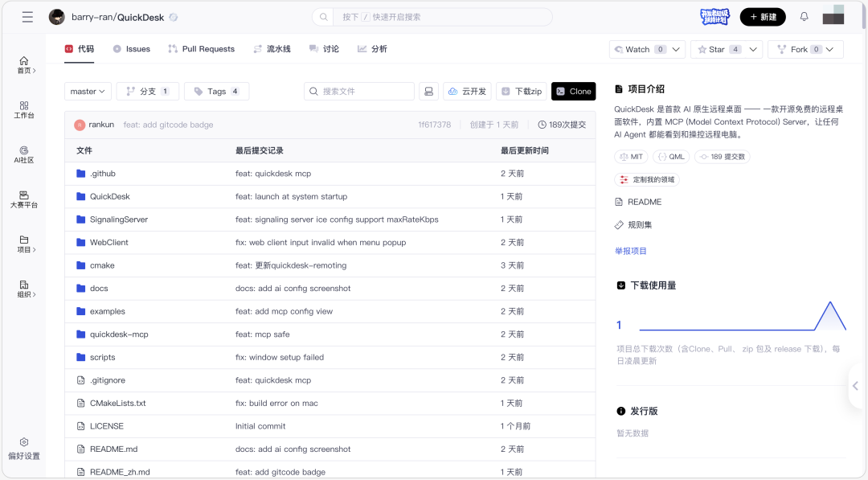Focus the 搜索文件 input
Image resolution: width=868 pixels, height=480 pixels.
click(359, 92)
